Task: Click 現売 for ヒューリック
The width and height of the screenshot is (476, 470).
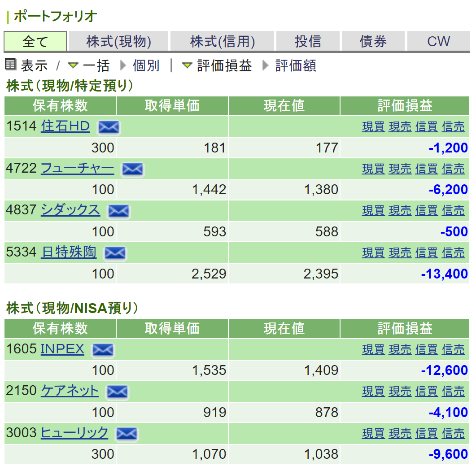Action: click(x=400, y=433)
